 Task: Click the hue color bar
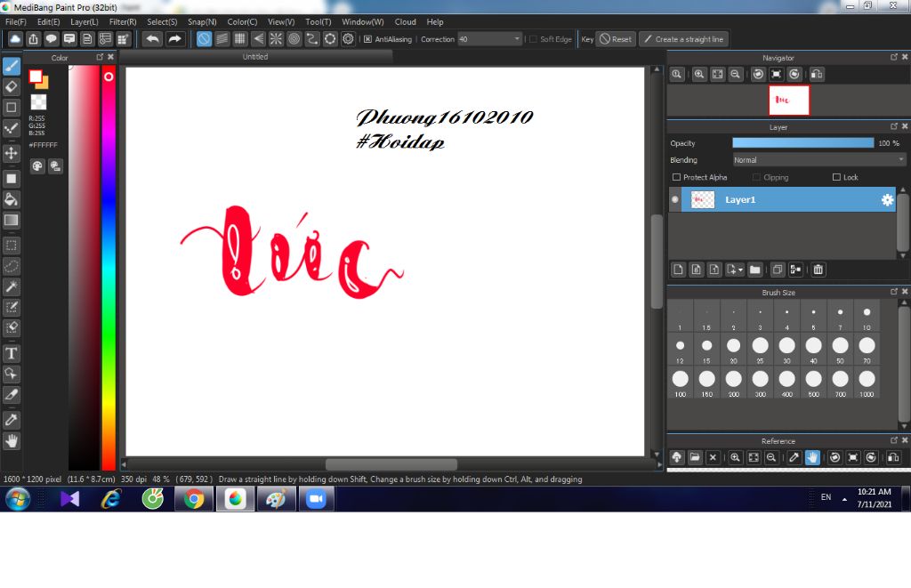[x=109, y=267]
